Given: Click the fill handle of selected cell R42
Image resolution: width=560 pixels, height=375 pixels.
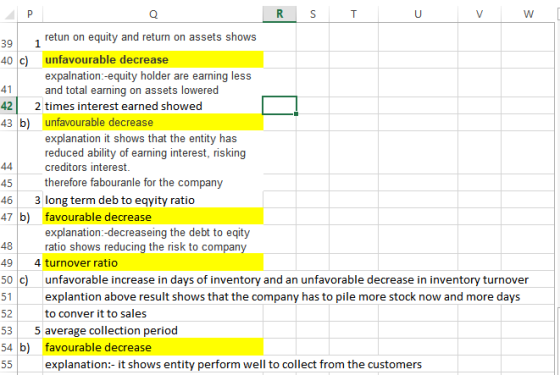Looking at the screenshot, I should click(x=296, y=114).
